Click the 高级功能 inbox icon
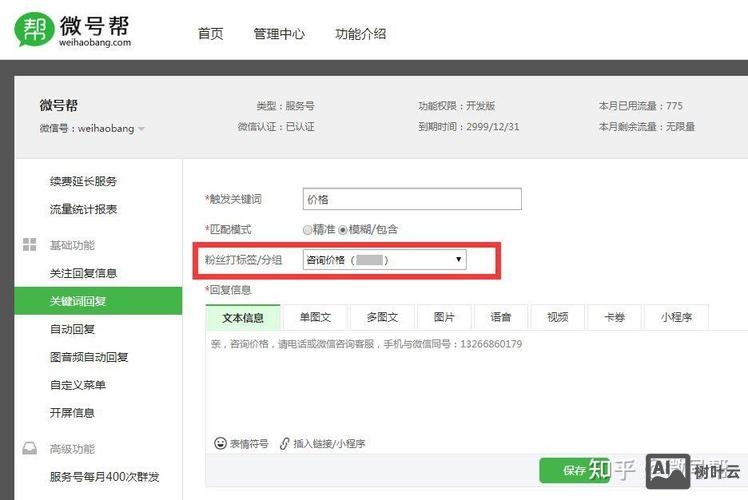The height and width of the screenshot is (500, 748). coord(30,448)
